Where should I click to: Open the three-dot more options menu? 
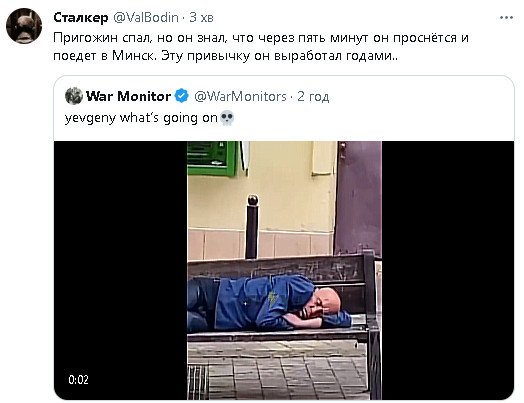coord(506,18)
